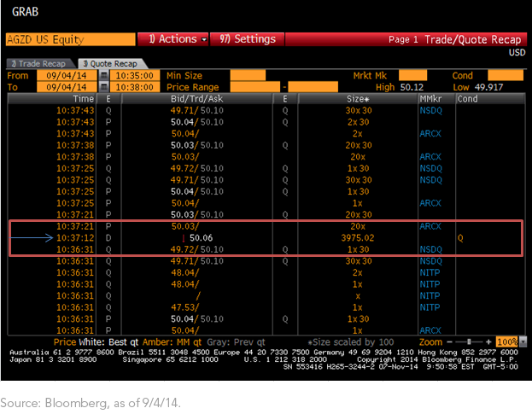Open the 100% zoom dropdown arrow

point(523,341)
